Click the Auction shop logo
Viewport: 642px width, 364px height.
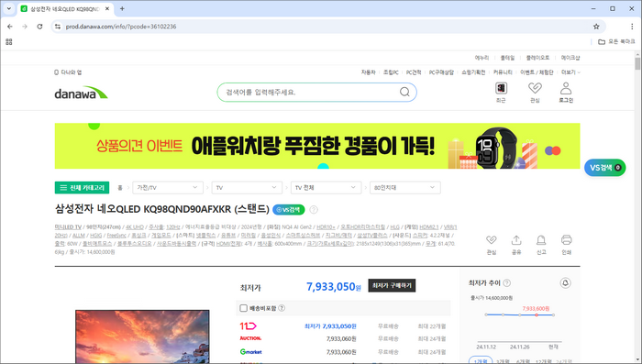coord(250,338)
